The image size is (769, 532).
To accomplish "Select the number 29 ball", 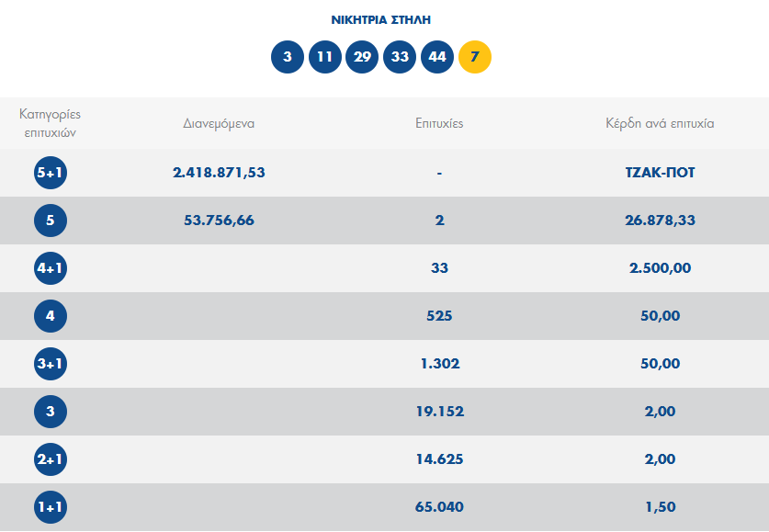I will [x=362, y=57].
